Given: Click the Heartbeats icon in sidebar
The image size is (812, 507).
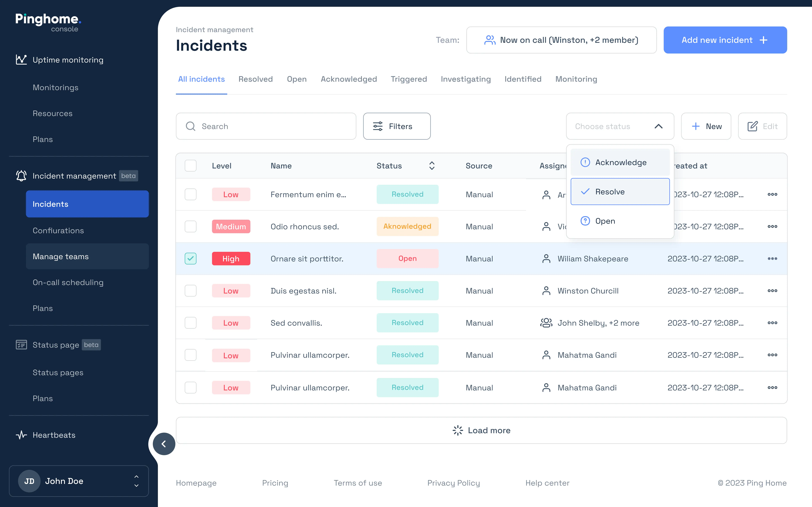Looking at the screenshot, I should click(x=21, y=435).
